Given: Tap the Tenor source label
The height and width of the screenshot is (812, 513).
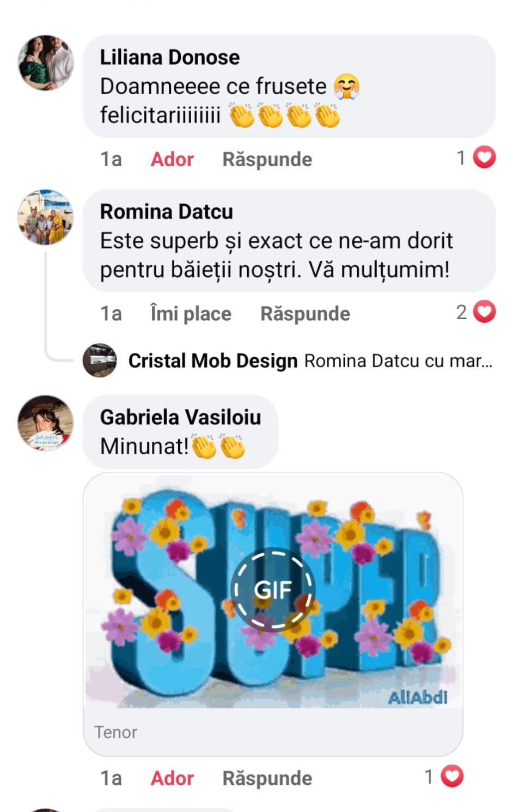Looking at the screenshot, I should (x=115, y=732).
